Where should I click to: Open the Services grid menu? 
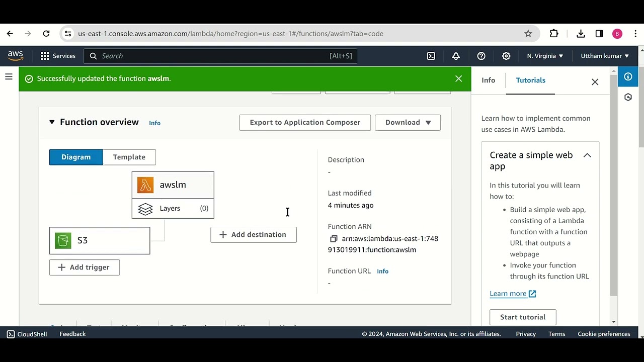coord(58,56)
